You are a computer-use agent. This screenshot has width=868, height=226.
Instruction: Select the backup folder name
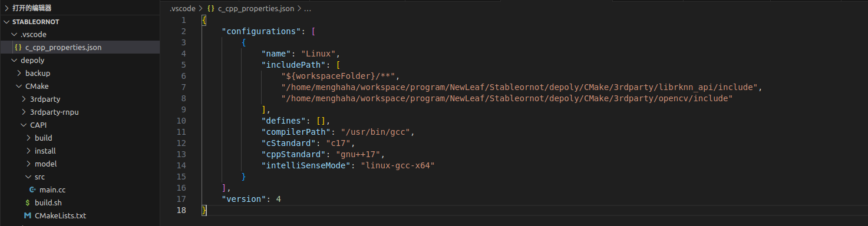(38, 74)
